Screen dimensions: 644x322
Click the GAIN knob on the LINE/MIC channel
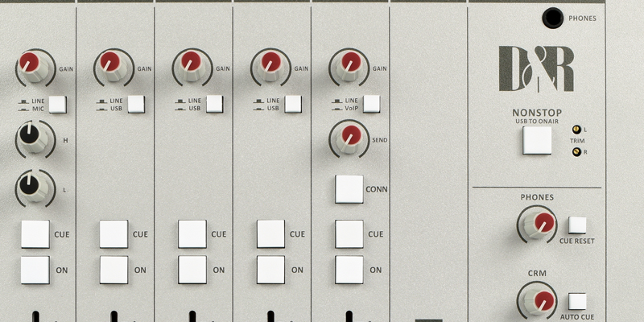(x=35, y=67)
